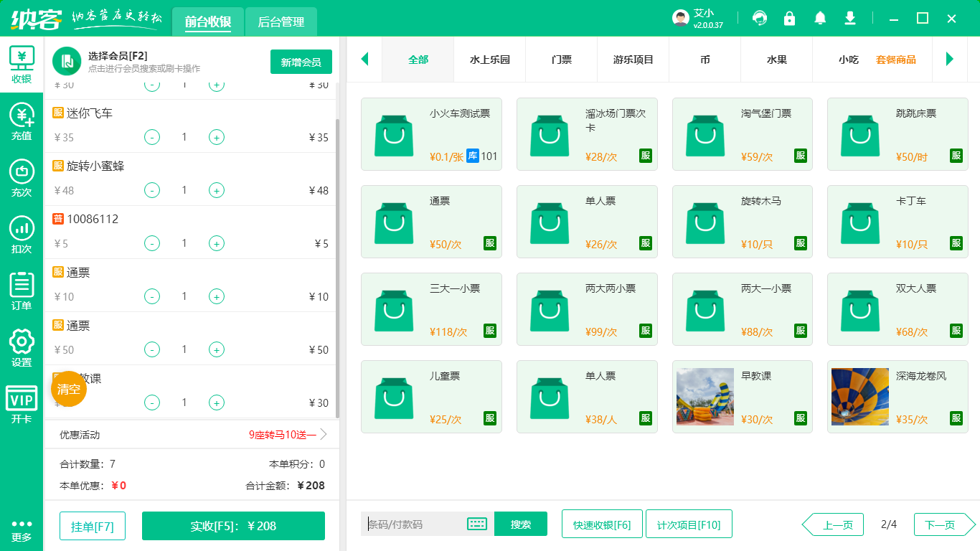Open the 更多 three-dots icon
The image size is (980, 551).
tap(22, 527)
